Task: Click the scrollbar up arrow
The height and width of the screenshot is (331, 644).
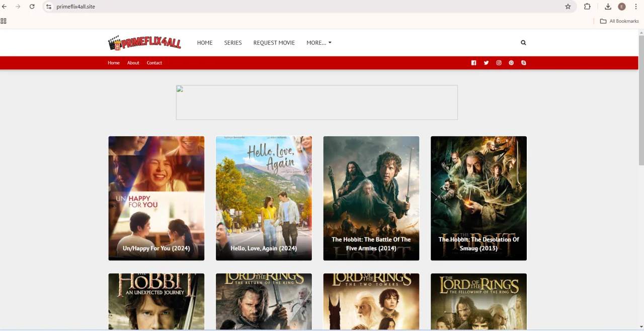Action: tap(641, 32)
